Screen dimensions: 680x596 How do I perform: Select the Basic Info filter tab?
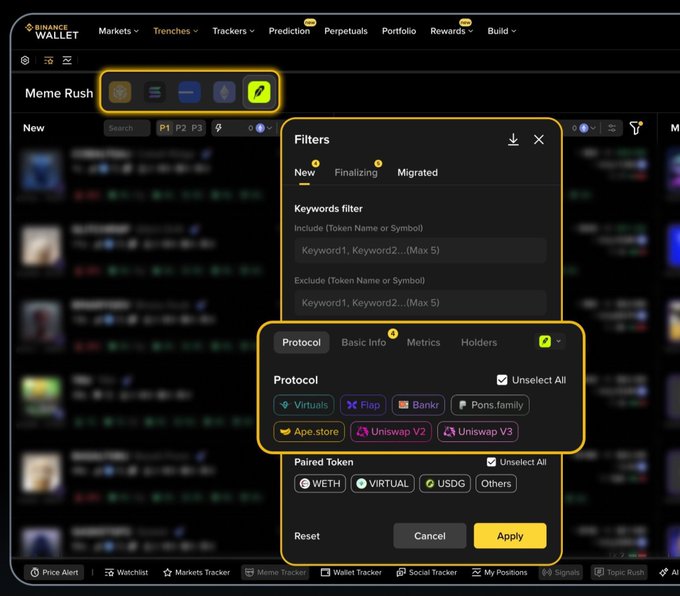tap(363, 343)
